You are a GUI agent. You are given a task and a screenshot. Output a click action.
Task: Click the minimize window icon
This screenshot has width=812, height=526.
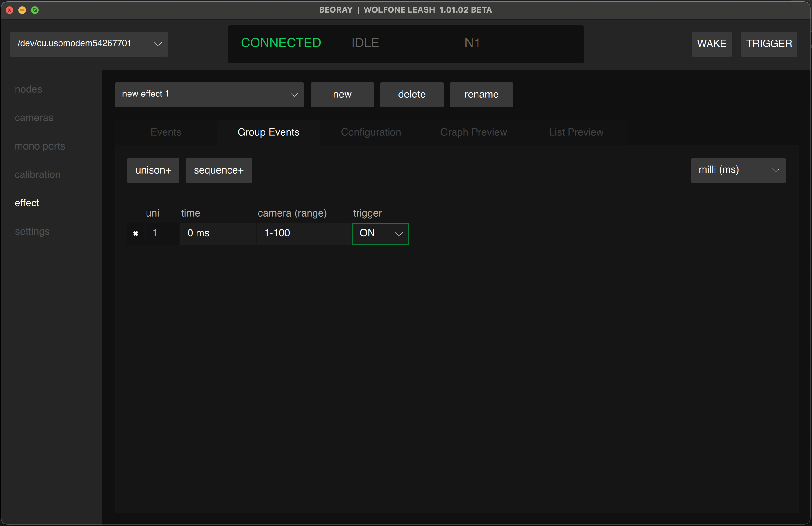(x=22, y=10)
